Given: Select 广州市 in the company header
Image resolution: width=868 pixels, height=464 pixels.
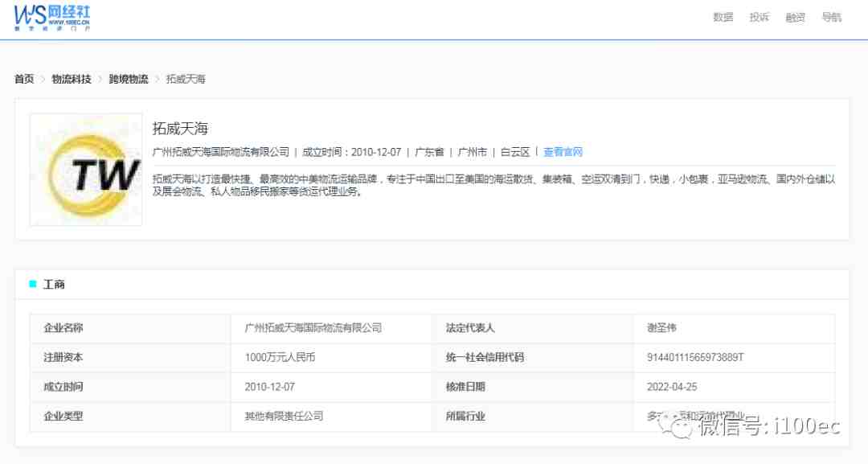Looking at the screenshot, I should (473, 152).
